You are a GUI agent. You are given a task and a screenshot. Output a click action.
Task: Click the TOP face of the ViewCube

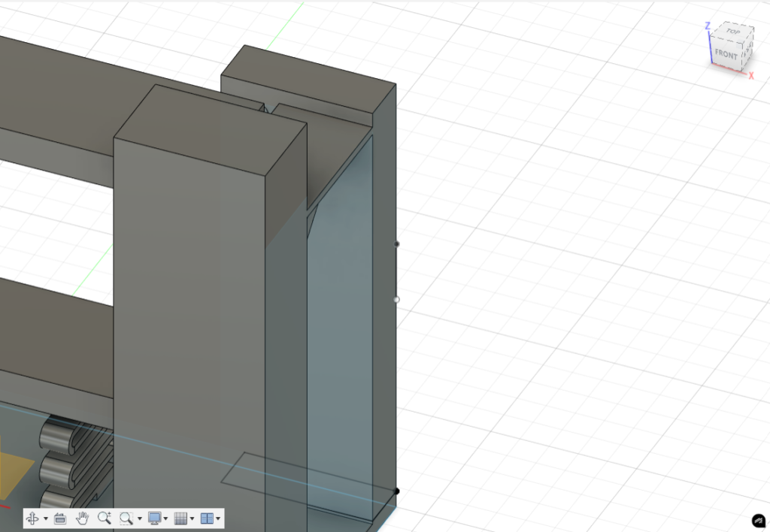click(x=732, y=32)
